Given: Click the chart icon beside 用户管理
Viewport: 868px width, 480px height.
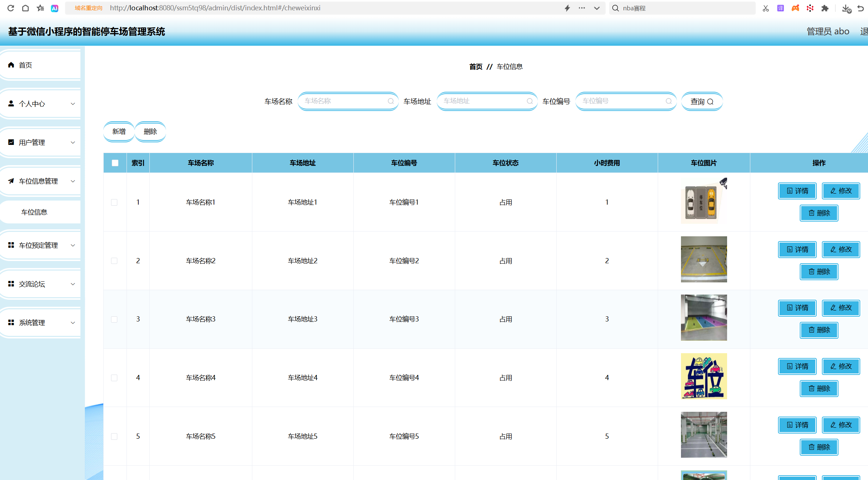Looking at the screenshot, I should [x=11, y=142].
